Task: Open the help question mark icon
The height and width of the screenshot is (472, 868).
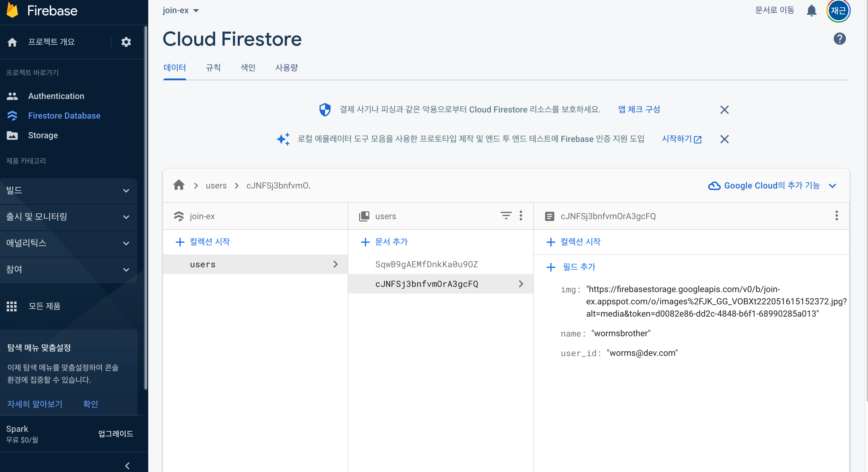Action: (x=839, y=39)
